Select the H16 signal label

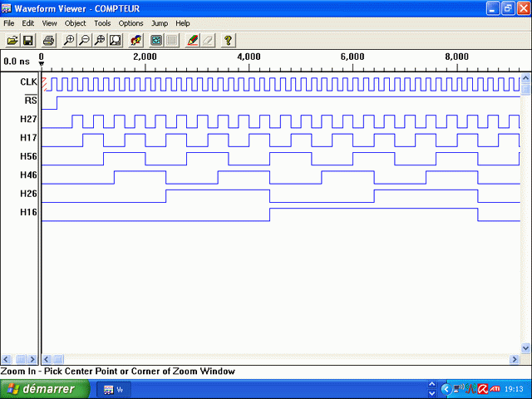point(29,213)
